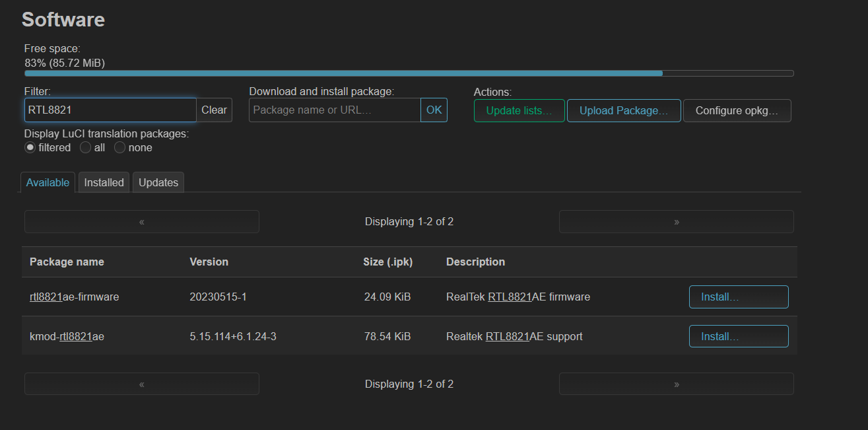Click the kmod-rtl8821ae package name

(x=67, y=337)
